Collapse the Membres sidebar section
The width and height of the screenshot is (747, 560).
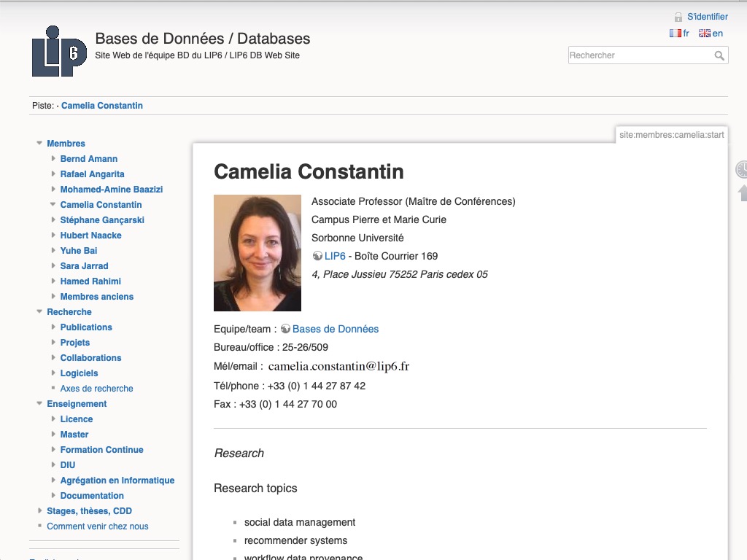click(39, 143)
